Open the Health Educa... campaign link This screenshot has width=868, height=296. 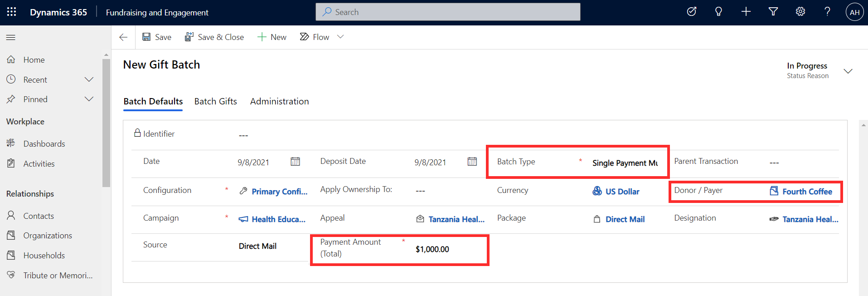coord(279,219)
